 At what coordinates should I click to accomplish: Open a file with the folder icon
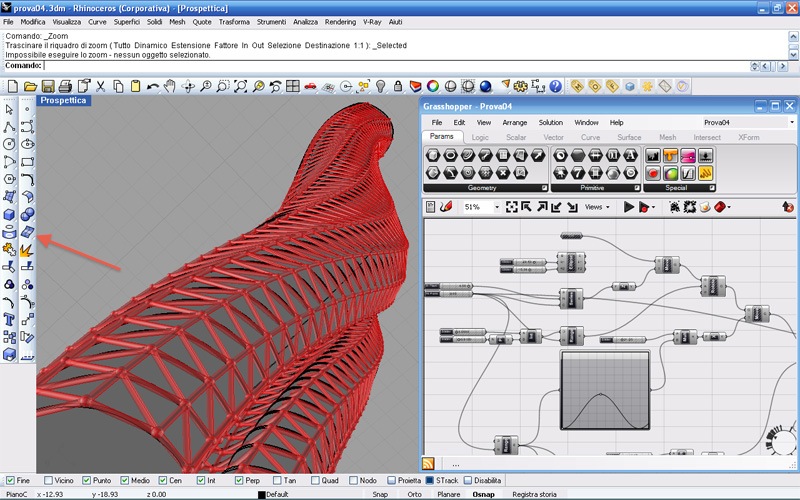pos(30,86)
